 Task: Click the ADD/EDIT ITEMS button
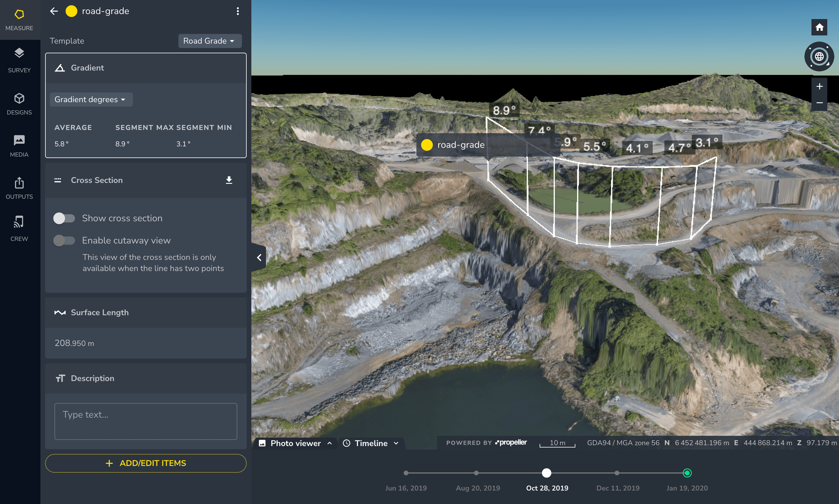pyautogui.click(x=146, y=463)
